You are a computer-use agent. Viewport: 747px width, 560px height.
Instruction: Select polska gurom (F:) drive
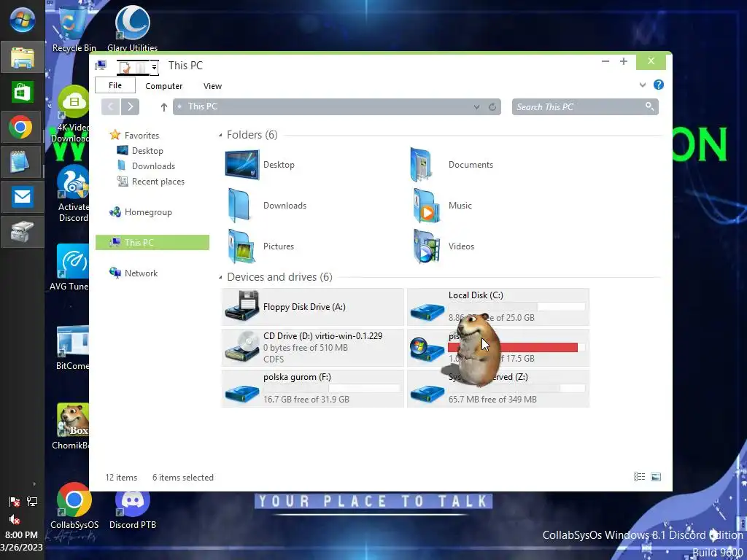312,389
